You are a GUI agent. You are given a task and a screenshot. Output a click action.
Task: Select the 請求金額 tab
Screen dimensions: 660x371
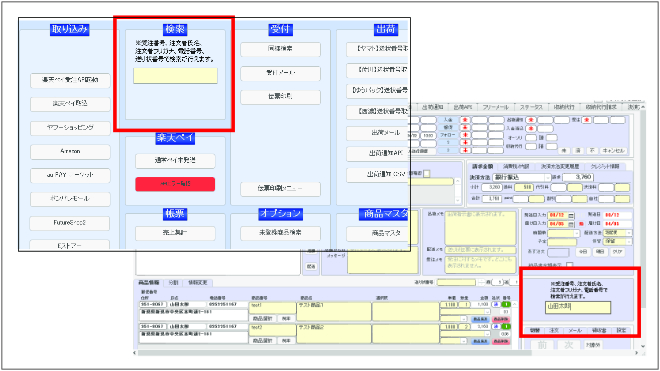click(482, 167)
